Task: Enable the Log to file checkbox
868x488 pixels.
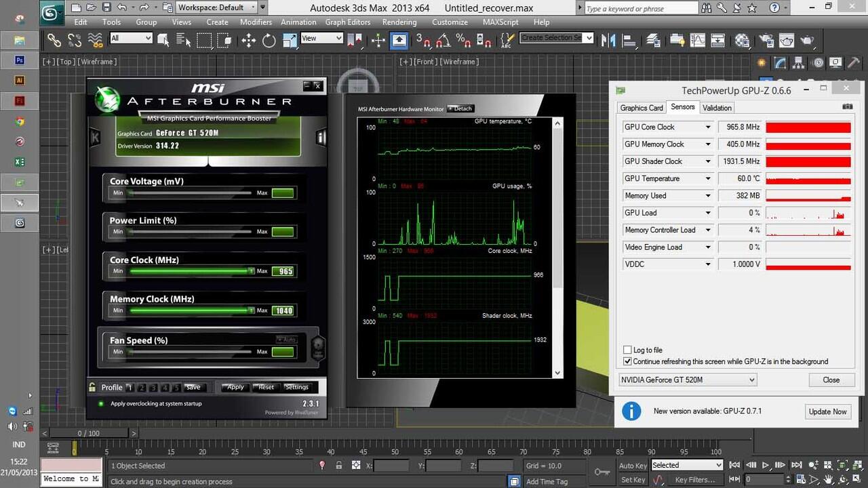Action: (x=627, y=350)
